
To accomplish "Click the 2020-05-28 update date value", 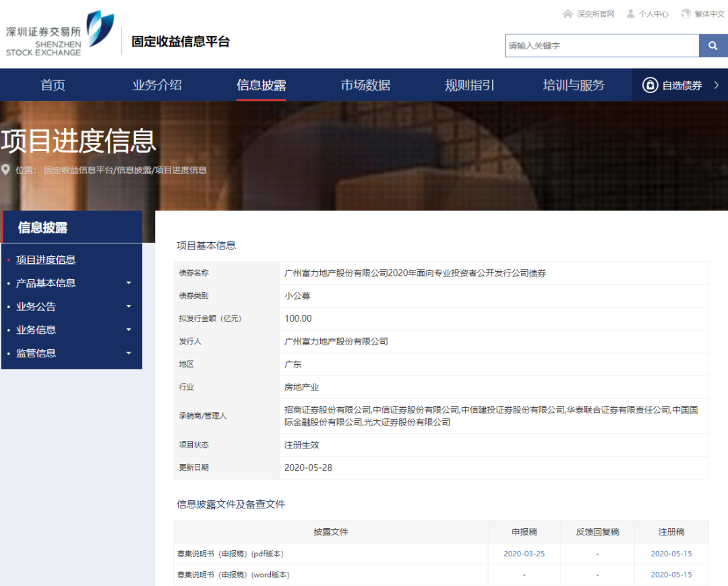I will pyautogui.click(x=308, y=467).
